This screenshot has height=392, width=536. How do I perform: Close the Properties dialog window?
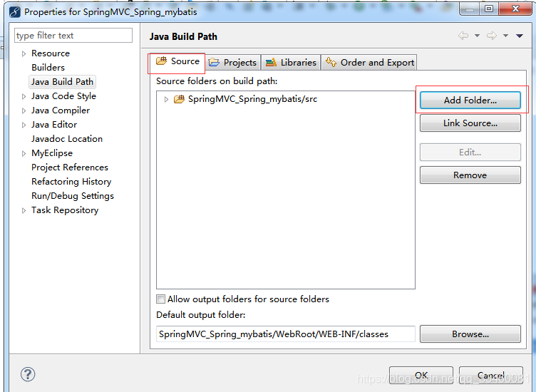click(x=515, y=9)
